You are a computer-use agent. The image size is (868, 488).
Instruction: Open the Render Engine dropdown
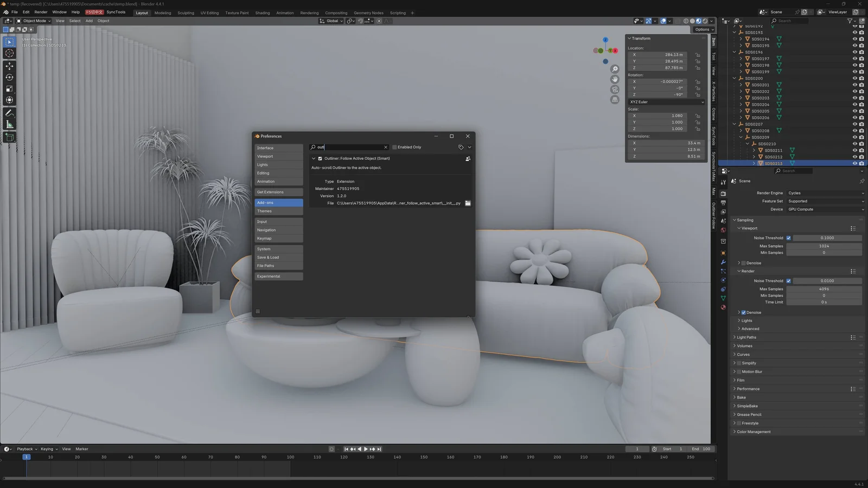(x=825, y=192)
